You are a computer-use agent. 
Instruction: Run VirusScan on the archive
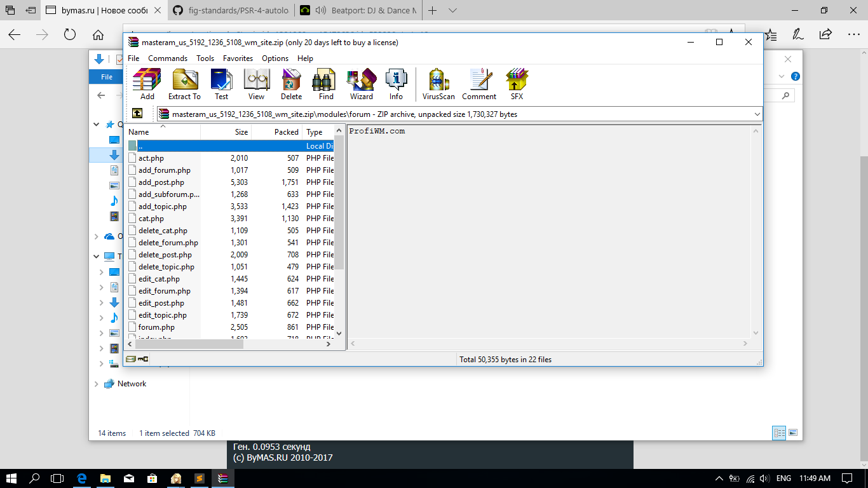coord(438,84)
